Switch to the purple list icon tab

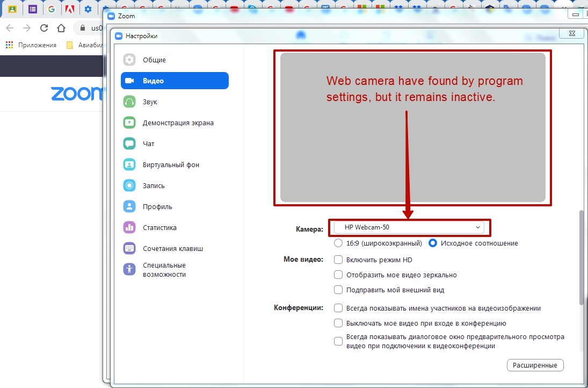33,9
